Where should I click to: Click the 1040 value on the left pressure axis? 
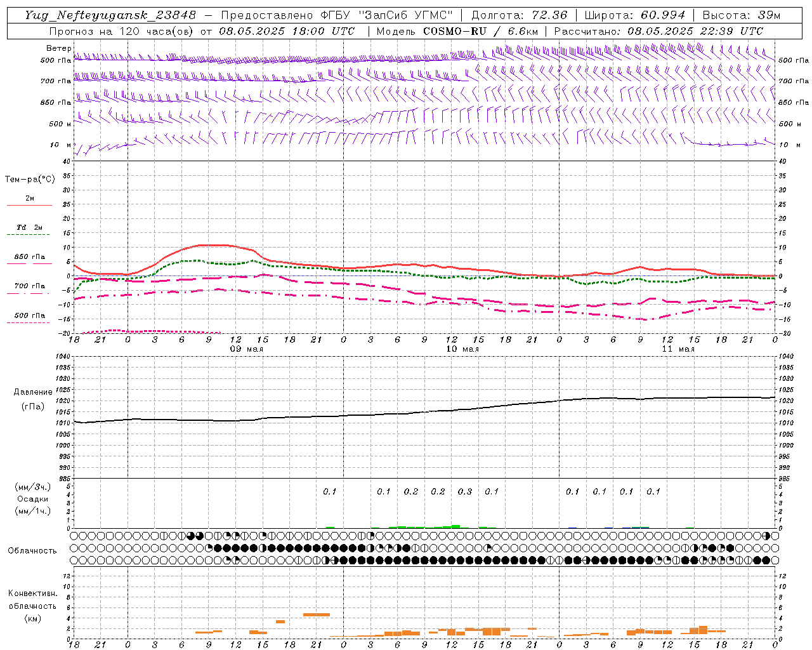(x=64, y=356)
